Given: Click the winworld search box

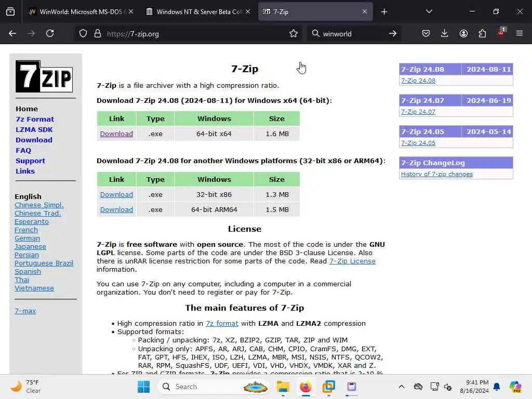Looking at the screenshot, I should tap(353, 34).
